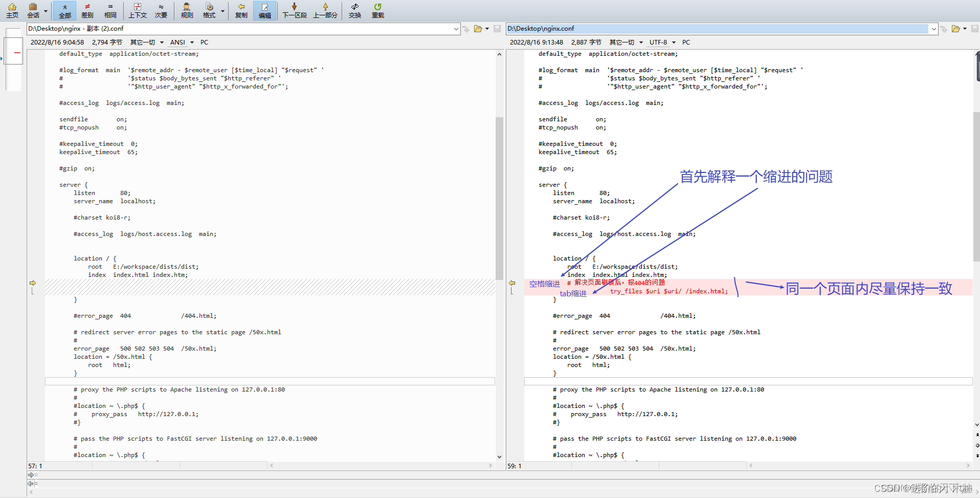The width and height of the screenshot is (980, 498).
Task: Open a file with the left folder icon
Action: click(478, 29)
